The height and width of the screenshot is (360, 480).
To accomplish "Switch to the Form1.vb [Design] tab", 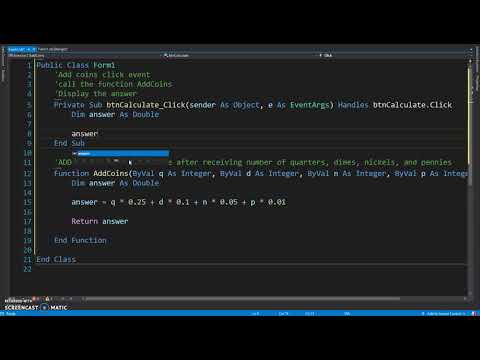I will (x=53, y=49).
